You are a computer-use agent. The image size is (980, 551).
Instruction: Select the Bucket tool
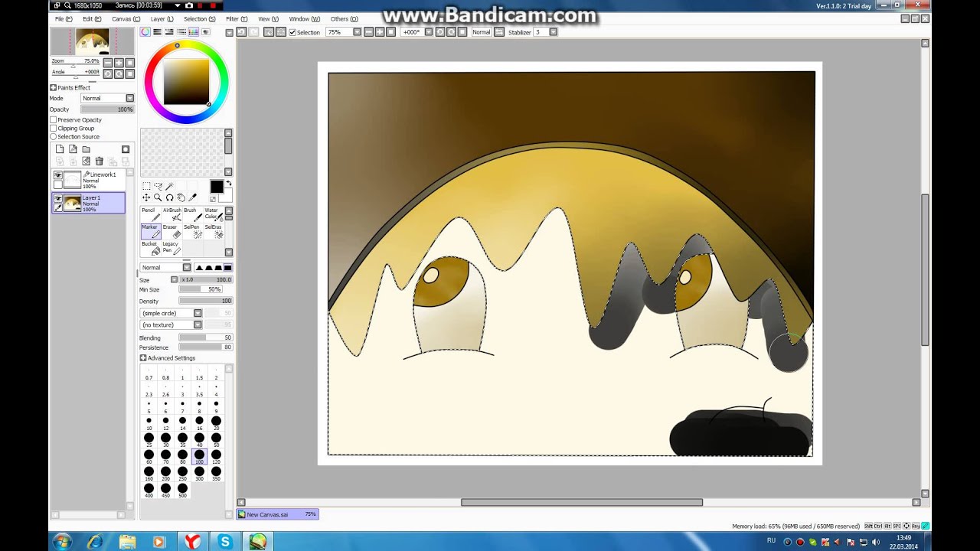(x=149, y=248)
